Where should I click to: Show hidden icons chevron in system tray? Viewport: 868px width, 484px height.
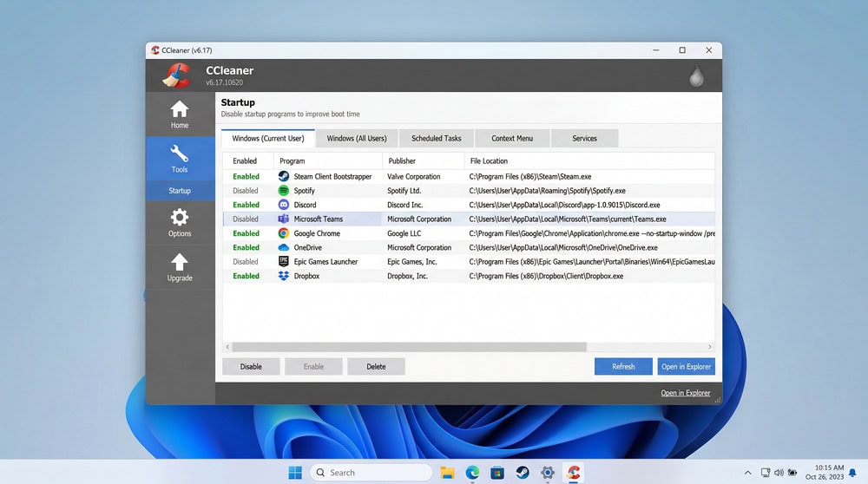pyautogui.click(x=748, y=473)
